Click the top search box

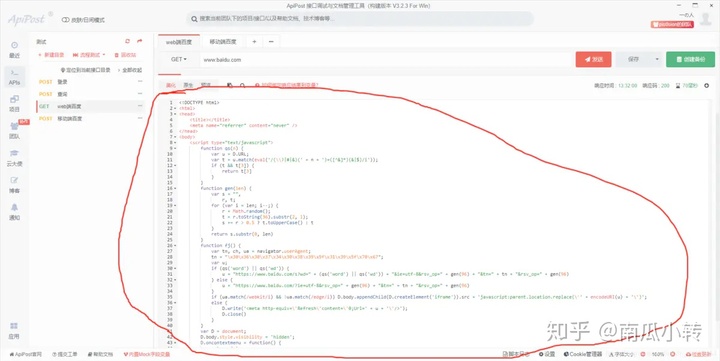(360, 19)
